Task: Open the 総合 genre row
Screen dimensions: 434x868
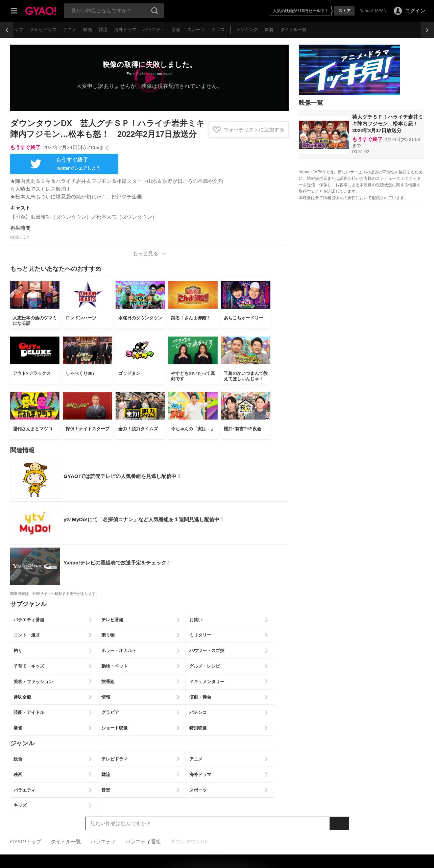Action: [x=54, y=759]
